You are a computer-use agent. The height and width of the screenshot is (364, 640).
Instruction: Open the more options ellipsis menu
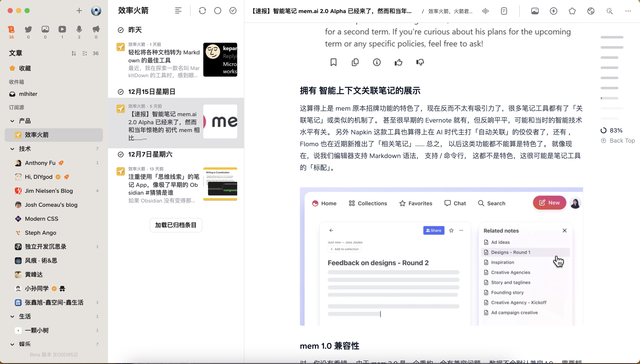pos(628,11)
